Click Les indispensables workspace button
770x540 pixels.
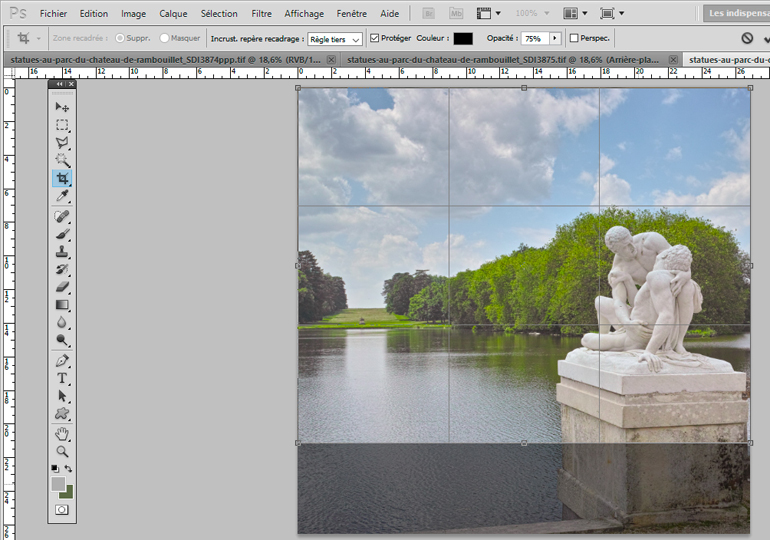pos(737,13)
